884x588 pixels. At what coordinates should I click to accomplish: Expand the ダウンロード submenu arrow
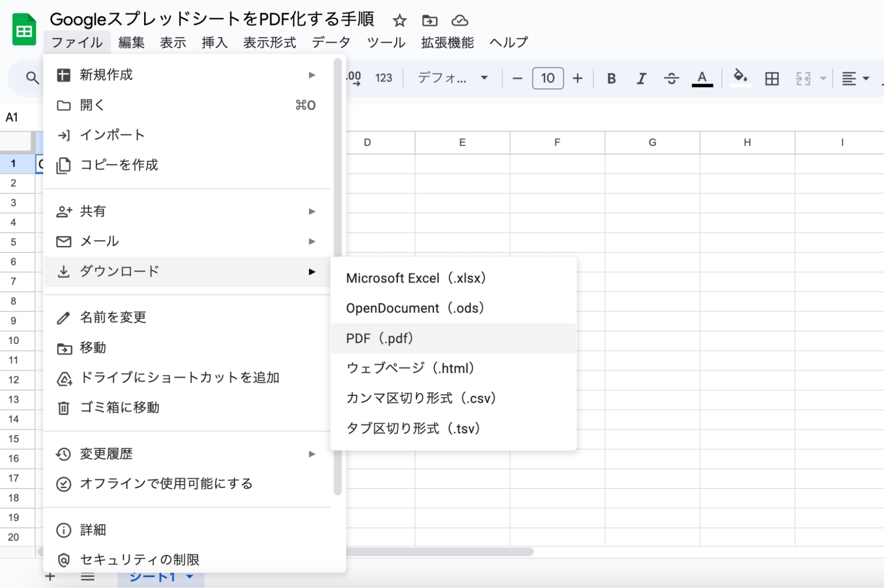313,272
